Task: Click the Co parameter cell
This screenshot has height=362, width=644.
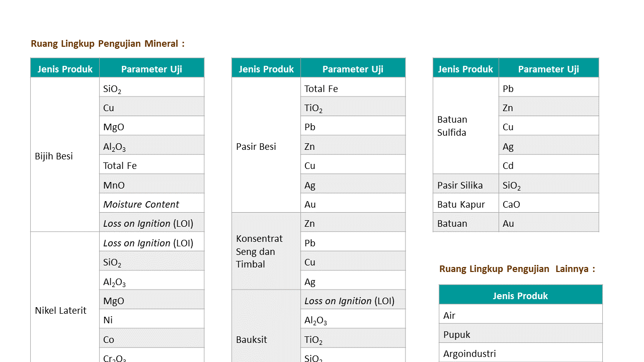Action: pos(151,339)
